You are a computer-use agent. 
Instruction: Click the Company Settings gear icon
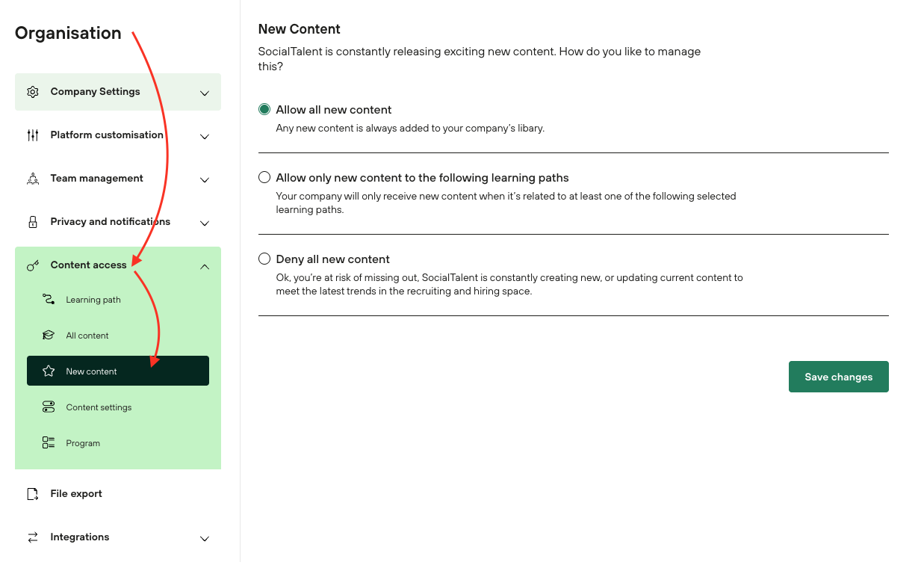[33, 92]
